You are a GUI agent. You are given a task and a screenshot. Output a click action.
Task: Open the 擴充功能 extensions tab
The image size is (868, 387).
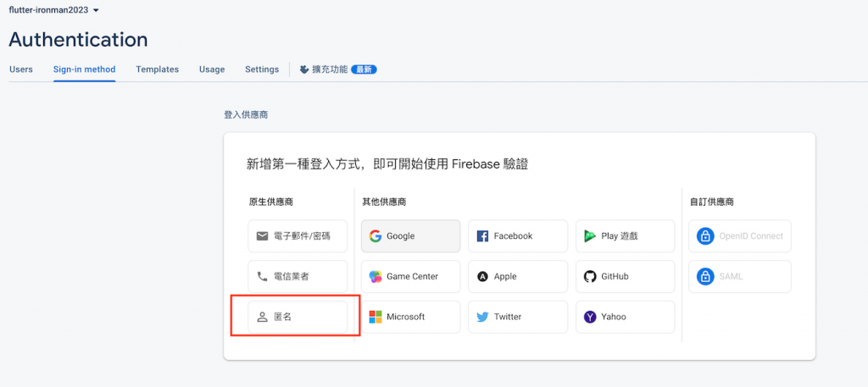coord(337,69)
